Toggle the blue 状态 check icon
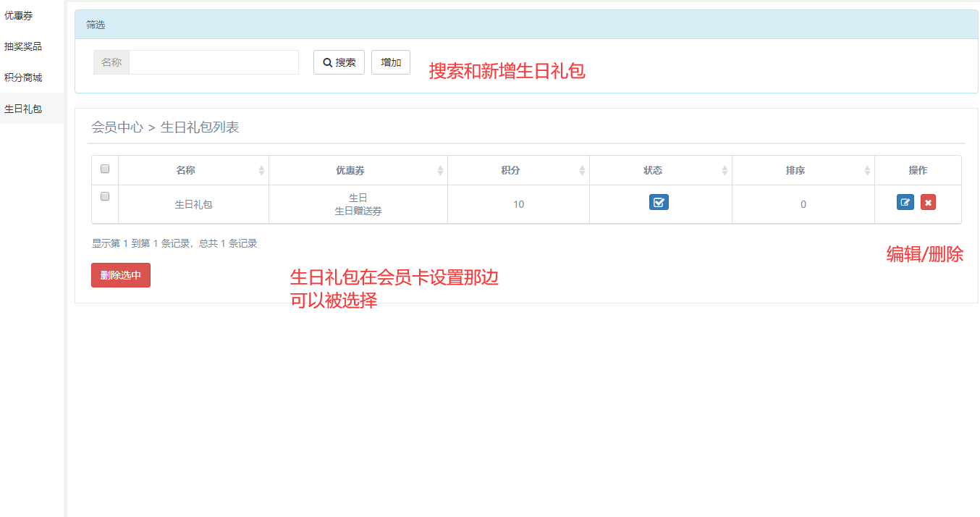 coord(659,203)
